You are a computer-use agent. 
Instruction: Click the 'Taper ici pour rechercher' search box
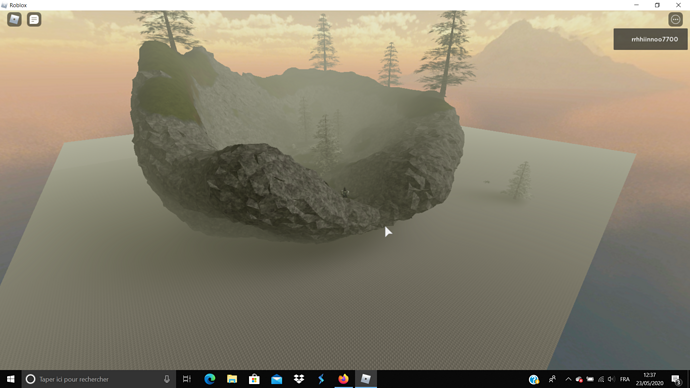click(97, 379)
